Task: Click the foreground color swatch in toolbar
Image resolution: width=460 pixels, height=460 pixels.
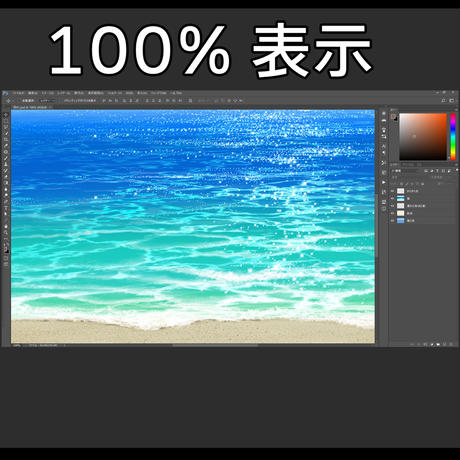Action: pyautogui.click(x=6, y=250)
